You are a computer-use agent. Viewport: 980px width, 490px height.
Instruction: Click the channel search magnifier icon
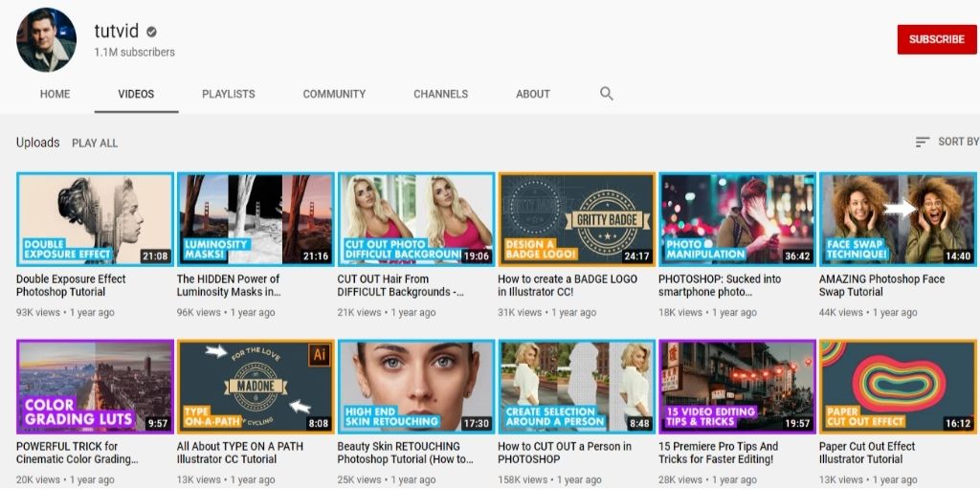(x=606, y=94)
